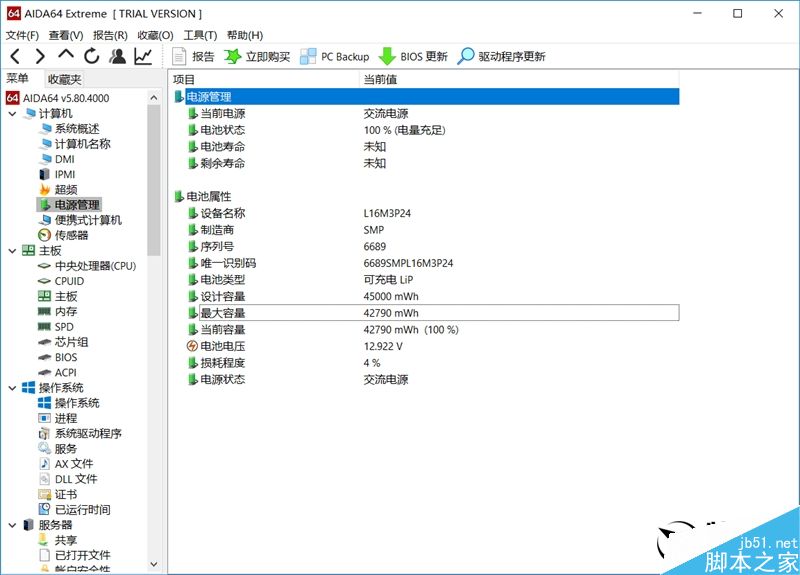Switch to the 菜单 tab
The width and height of the screenshot is (800, 575).
coord(18,79)
